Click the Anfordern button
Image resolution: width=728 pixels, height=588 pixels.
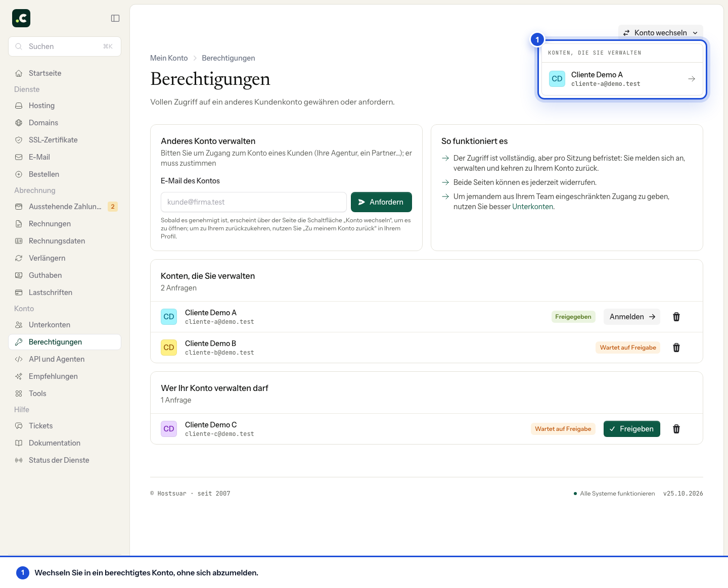(381, 202)
